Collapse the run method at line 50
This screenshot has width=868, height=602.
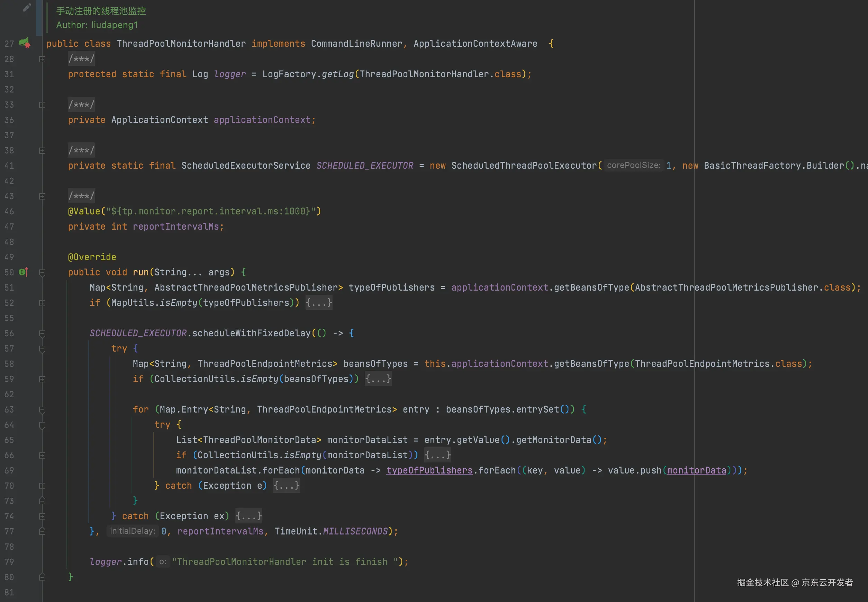42,272
